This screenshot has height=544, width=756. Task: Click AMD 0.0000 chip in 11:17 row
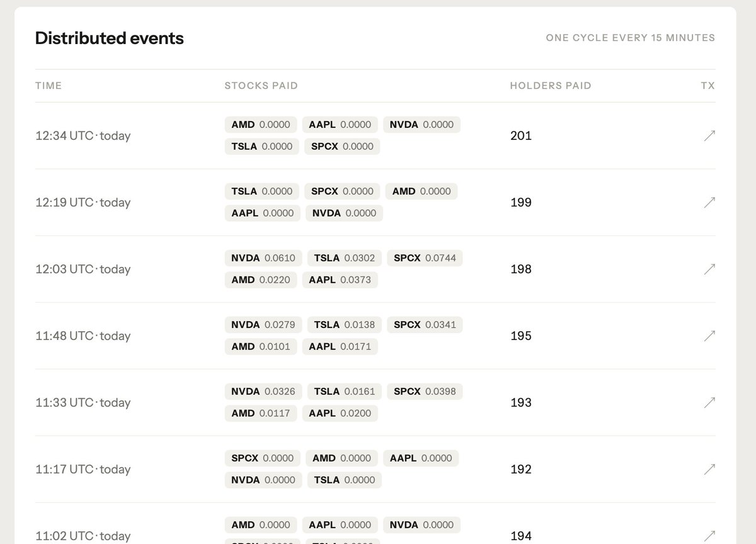(342, 458)
